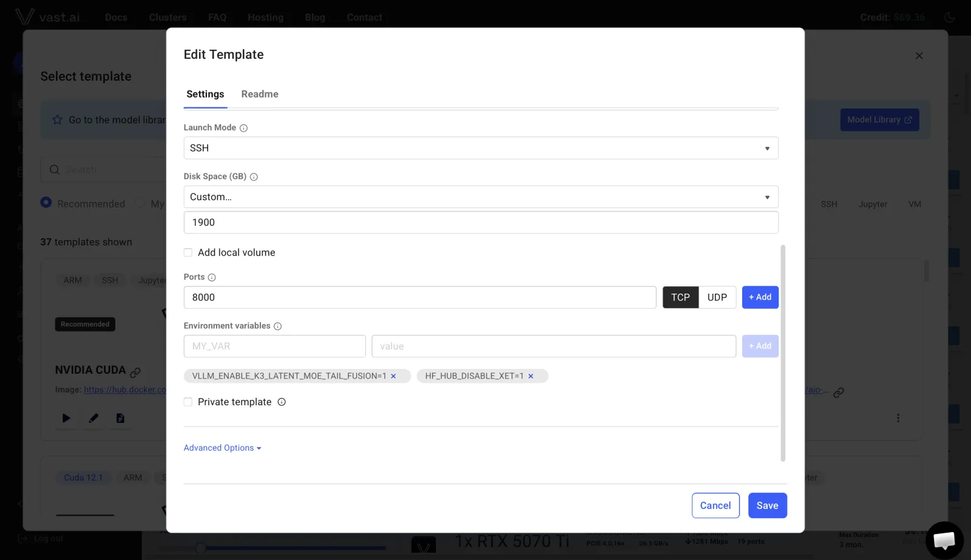Select the Recommended radio button

tap(46, 203)
